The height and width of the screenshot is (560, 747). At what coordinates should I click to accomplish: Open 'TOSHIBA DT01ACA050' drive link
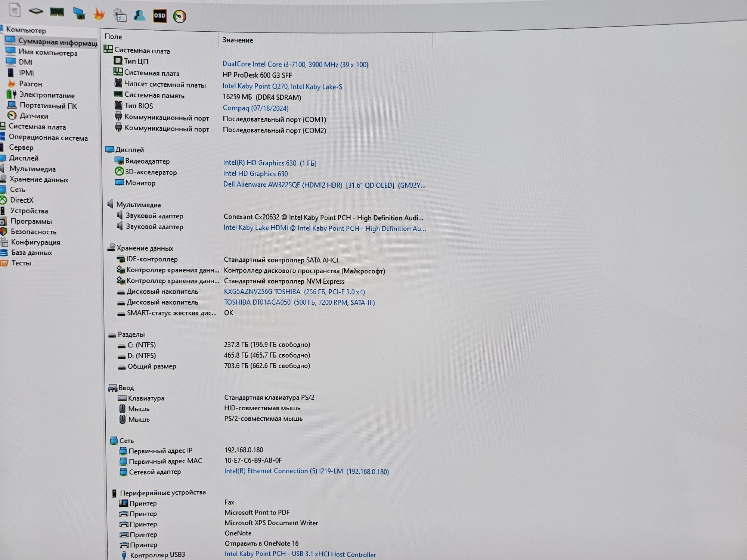pyautogui.click(x=299, y=302)
